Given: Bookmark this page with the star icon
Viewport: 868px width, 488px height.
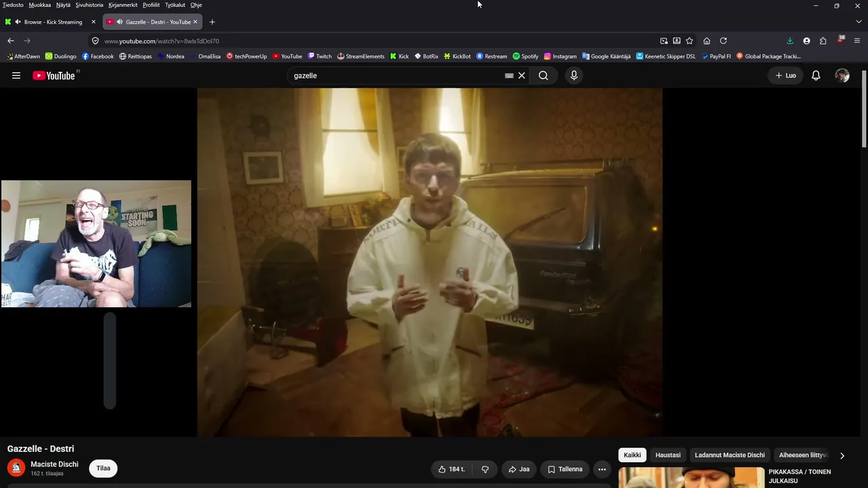Looking at the screenshot, I should coord(690,41).
